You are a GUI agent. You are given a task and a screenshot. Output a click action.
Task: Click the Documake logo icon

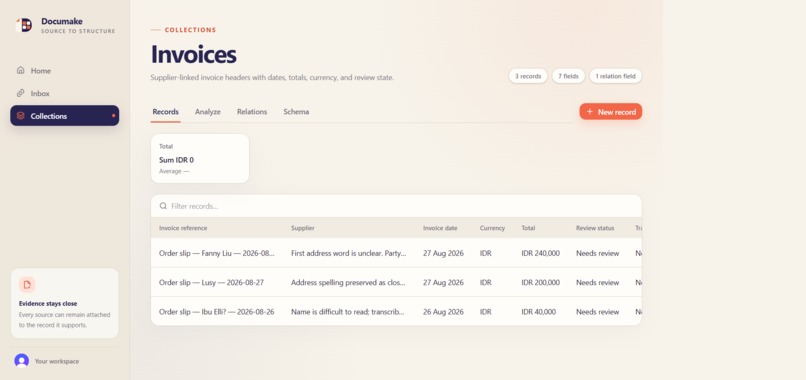tap(24, 25)
